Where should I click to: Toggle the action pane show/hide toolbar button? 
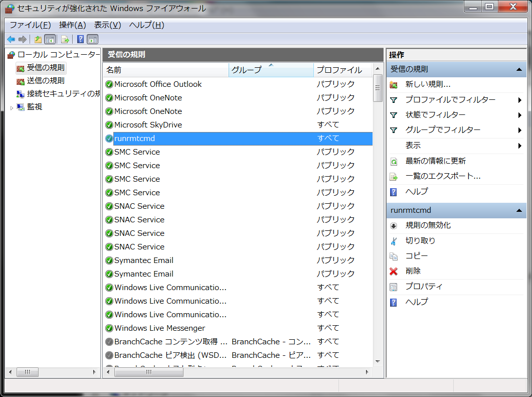point(93,39)
